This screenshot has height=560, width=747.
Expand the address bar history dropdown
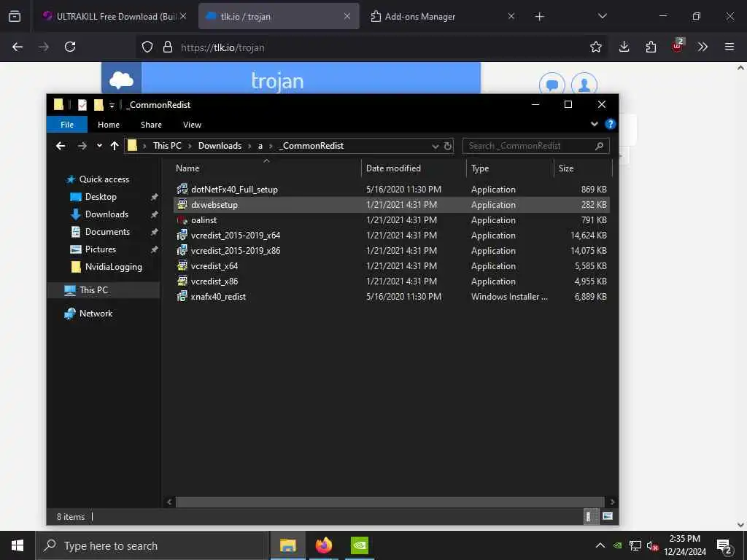(435, 146)
